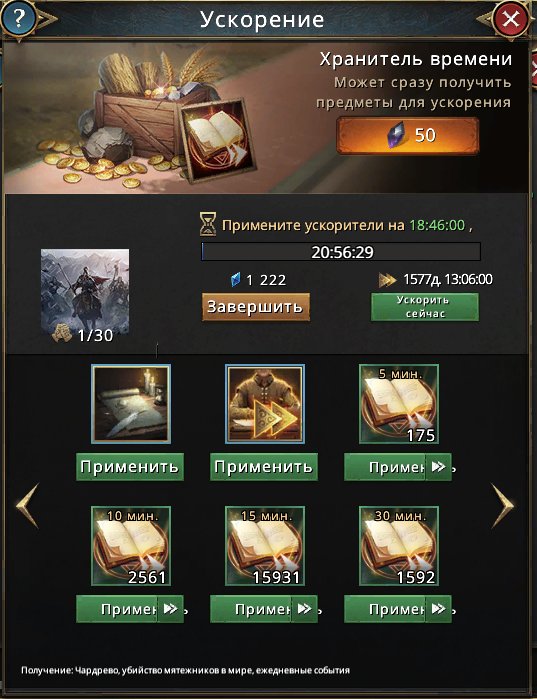The image size is (537, 699).
Task: Open the troop training thumbnail 1/30
Action: [85, 296]
